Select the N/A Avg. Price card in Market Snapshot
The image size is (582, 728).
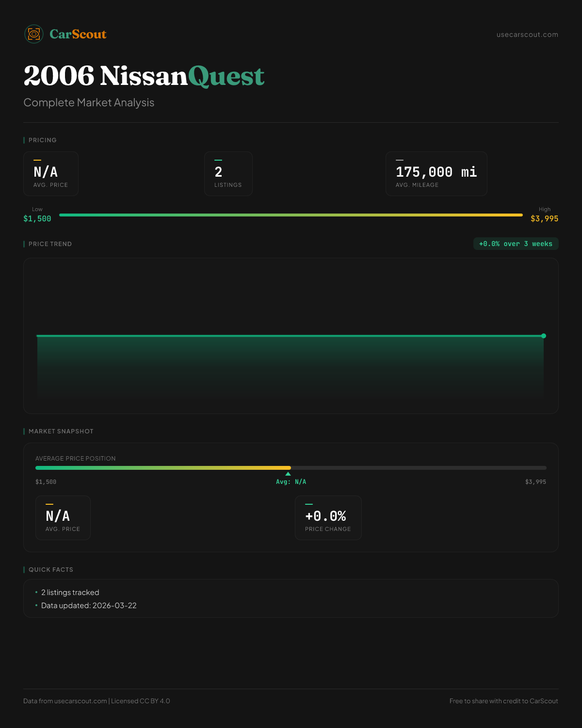click(63, 518)
